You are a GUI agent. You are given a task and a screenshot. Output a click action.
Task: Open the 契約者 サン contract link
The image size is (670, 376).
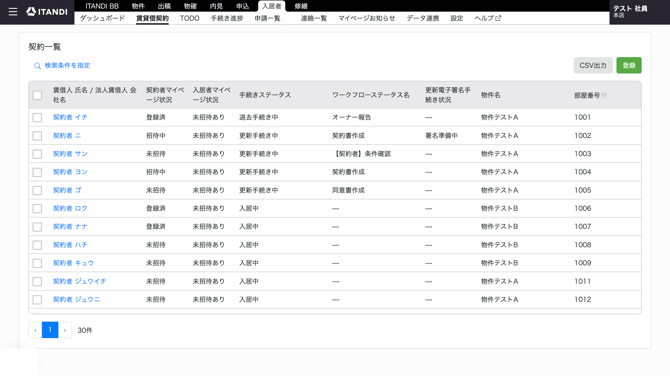[70, 153]
